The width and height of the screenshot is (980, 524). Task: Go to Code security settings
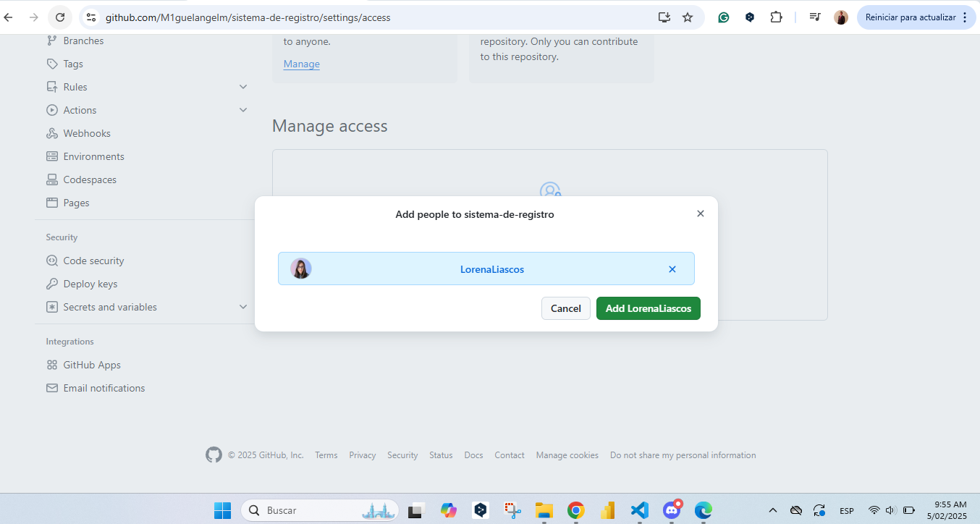[x=93, y=261]
